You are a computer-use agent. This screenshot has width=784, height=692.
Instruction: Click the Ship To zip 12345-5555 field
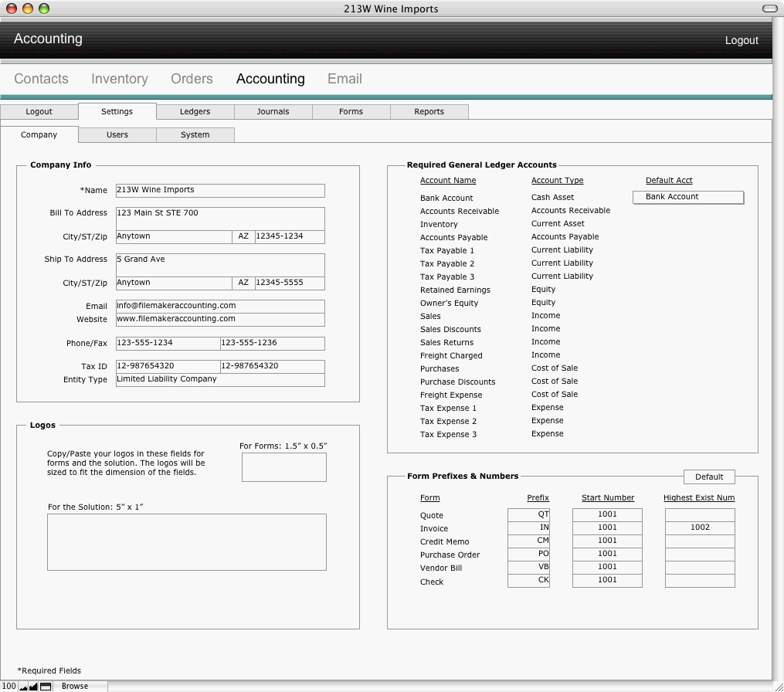point(290,283)
